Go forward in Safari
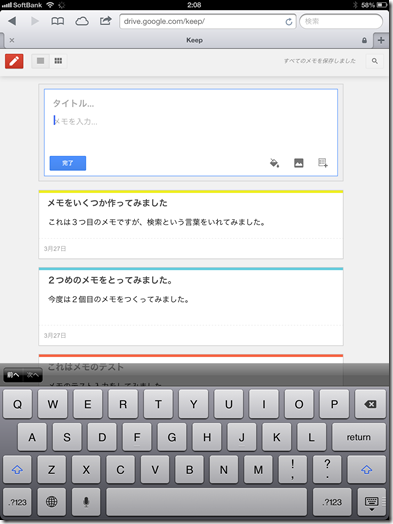393x524 pixels. [35, 21]
